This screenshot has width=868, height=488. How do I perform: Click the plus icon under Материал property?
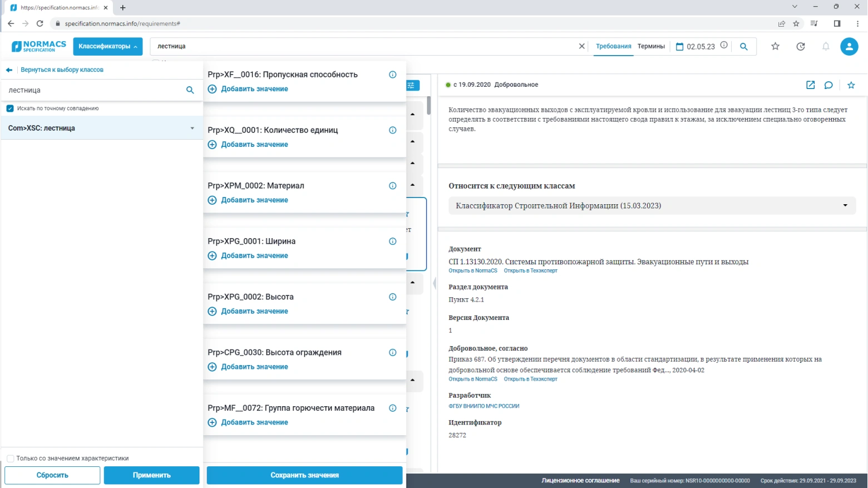tap(212, 200)
